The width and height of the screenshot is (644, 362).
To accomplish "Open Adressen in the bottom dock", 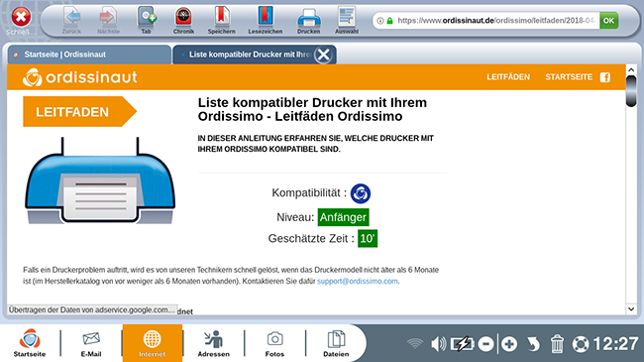I will pos(214,343).
